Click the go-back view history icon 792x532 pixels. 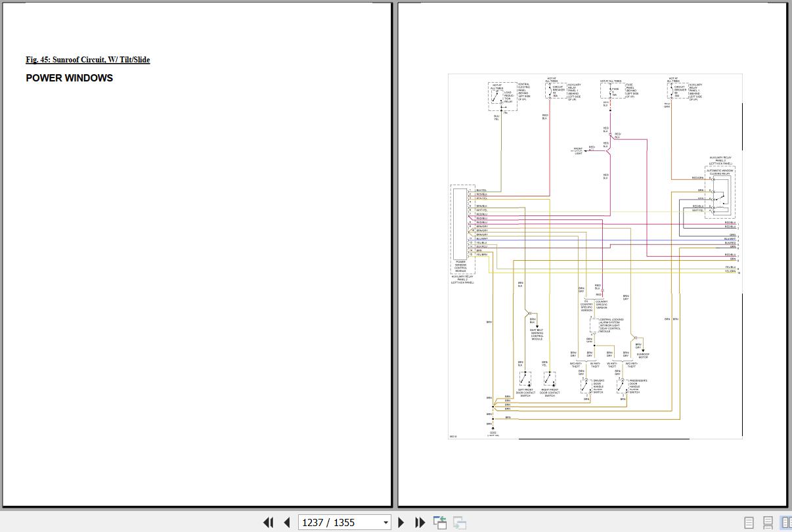coord(440,523)
